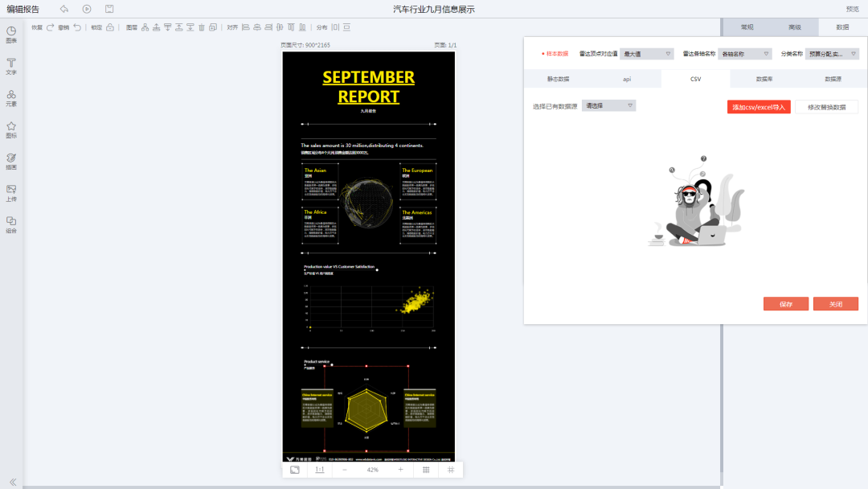
Task: Click the 撤销 undo arrow icon
Action: point(77,27)
